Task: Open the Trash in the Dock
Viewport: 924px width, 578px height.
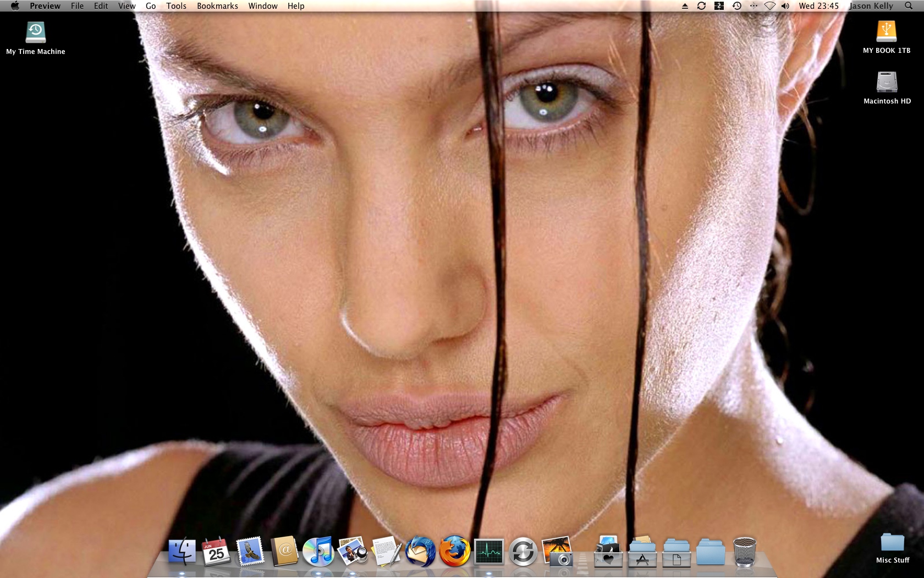Action: click(x=745, y=552)
